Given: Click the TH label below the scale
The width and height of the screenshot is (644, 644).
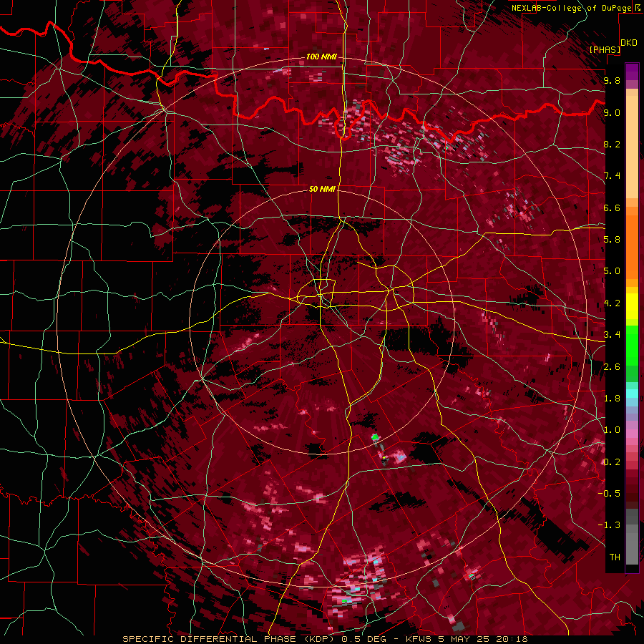Looking at the screenshot, I should (615, 557).
